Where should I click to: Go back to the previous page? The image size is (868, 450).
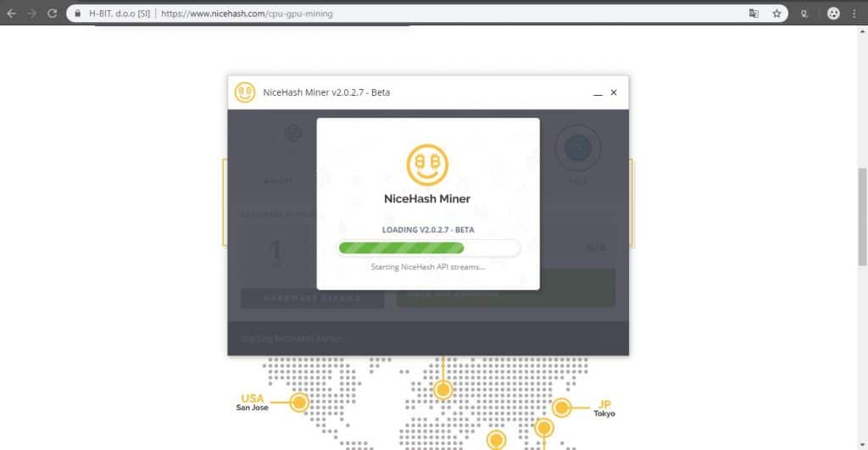click(11, 14)
